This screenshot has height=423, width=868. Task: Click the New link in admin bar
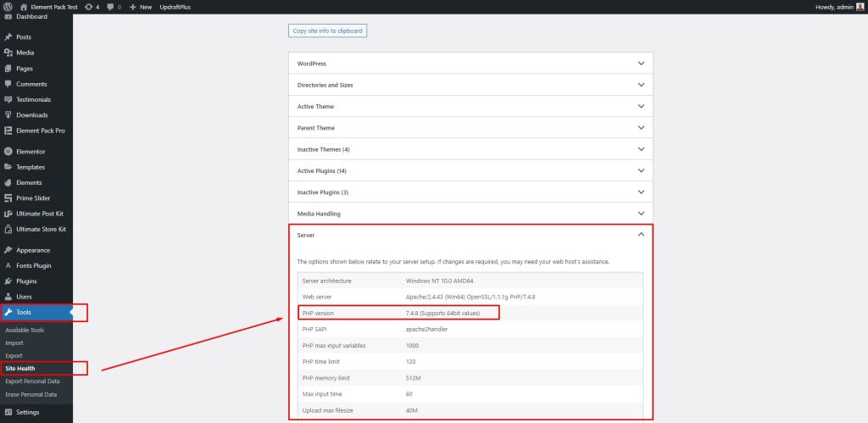(x=141, y=7)
